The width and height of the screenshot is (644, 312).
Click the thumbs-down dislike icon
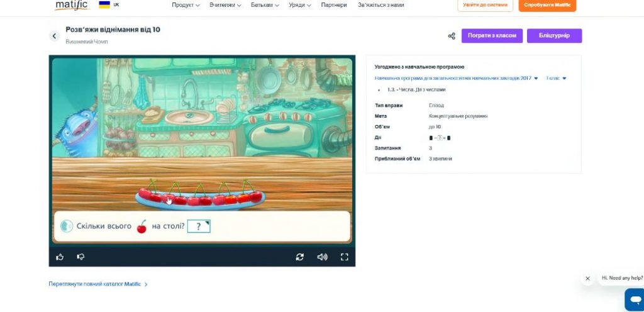pos(80,257)
